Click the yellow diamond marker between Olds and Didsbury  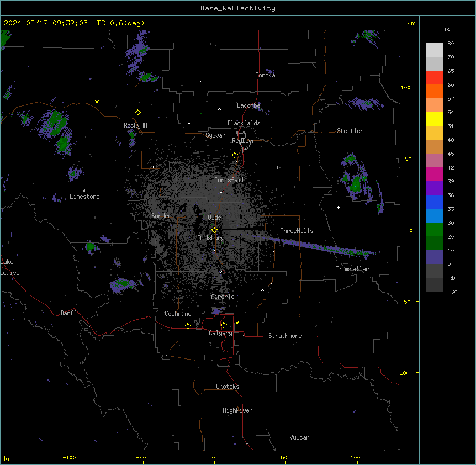[214, 230]
